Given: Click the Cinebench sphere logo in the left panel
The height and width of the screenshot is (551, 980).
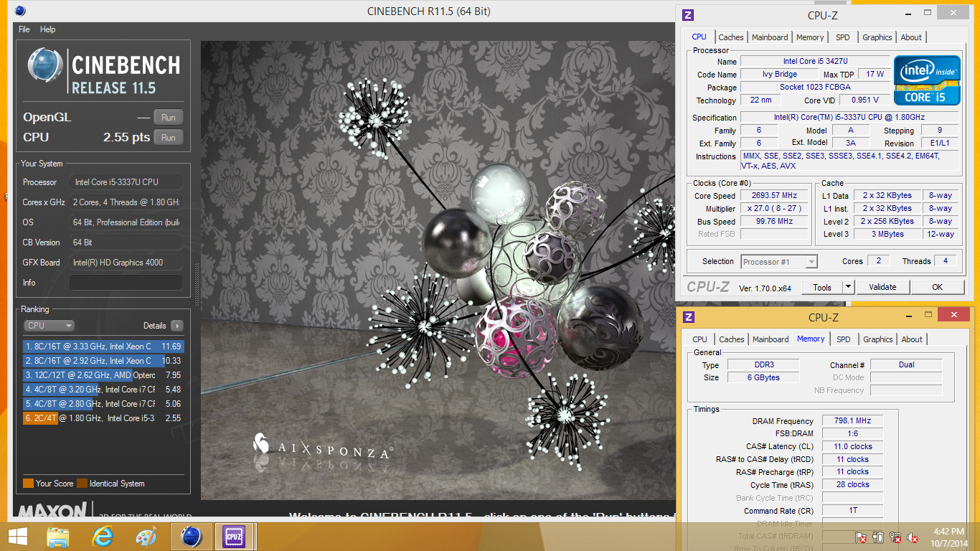Looking at the screenshot, I should 45,65.
